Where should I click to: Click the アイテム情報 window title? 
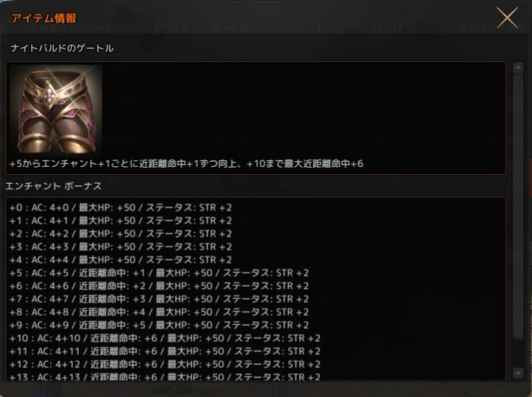pos(44,18)
